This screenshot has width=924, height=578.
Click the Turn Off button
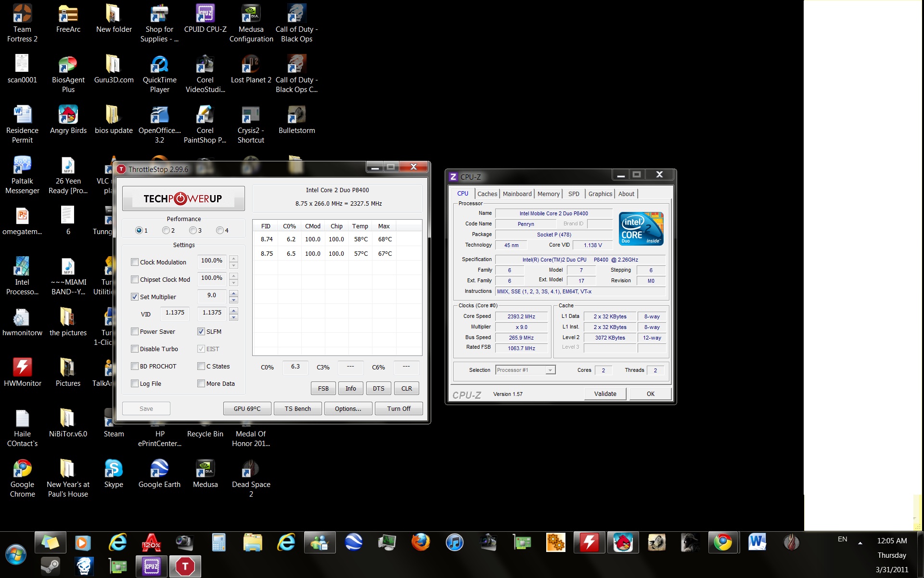click(x=399, y=408)
